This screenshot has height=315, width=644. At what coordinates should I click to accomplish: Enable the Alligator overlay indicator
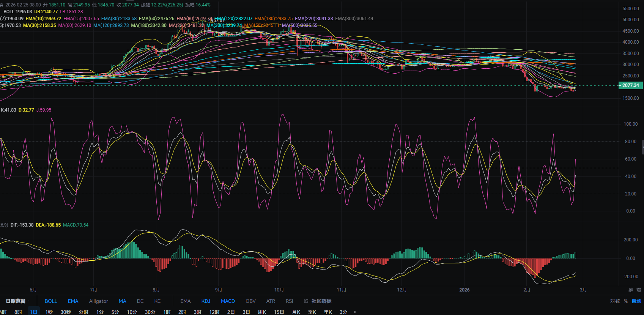coord(98,301)
